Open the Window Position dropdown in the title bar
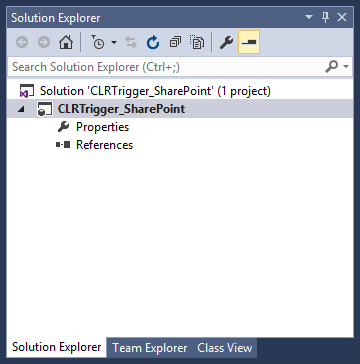 click(x=309, y=17)
